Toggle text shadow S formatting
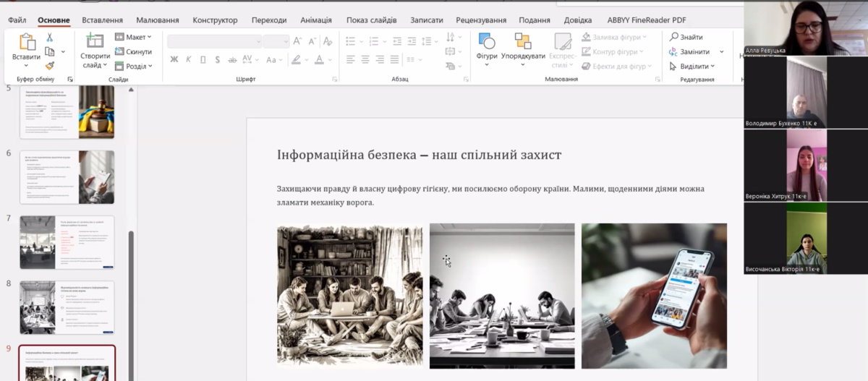This screenshot has height=381, width=868. (x=217, y=59)
